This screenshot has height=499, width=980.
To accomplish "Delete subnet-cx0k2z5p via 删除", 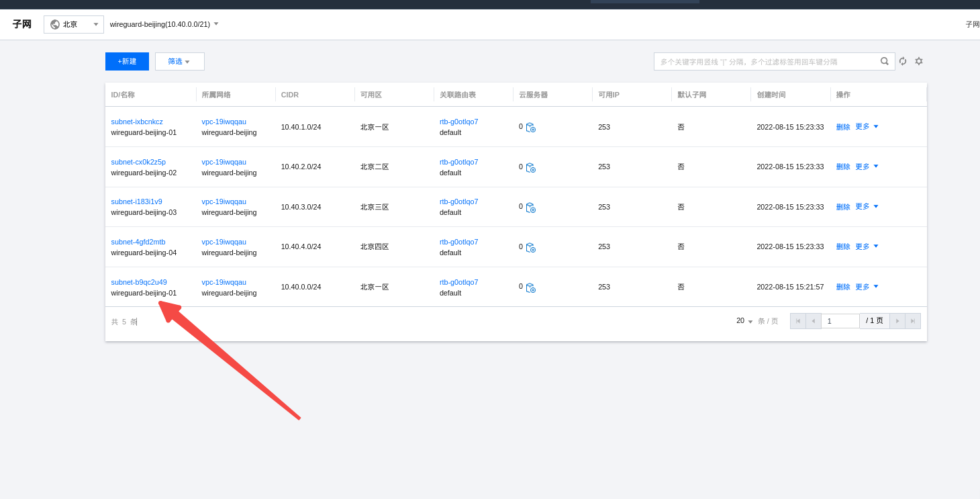I will click(843, 167).
